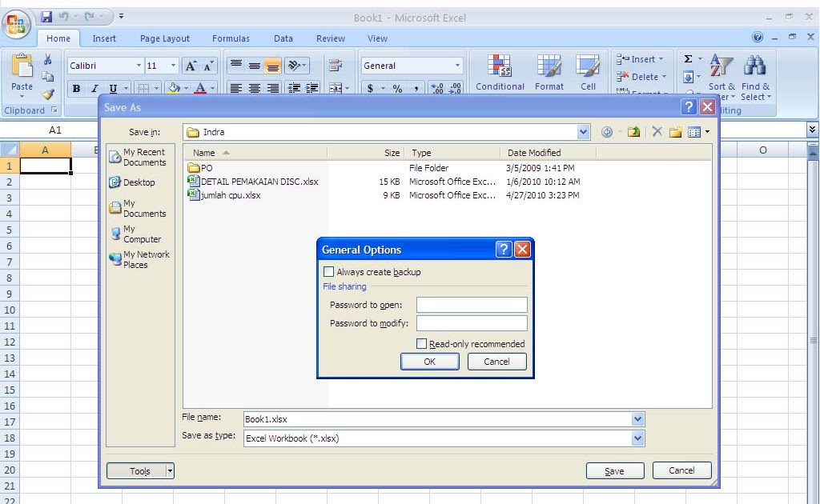
Task: Click the Office Button orb
Action: tap(16, 23)
